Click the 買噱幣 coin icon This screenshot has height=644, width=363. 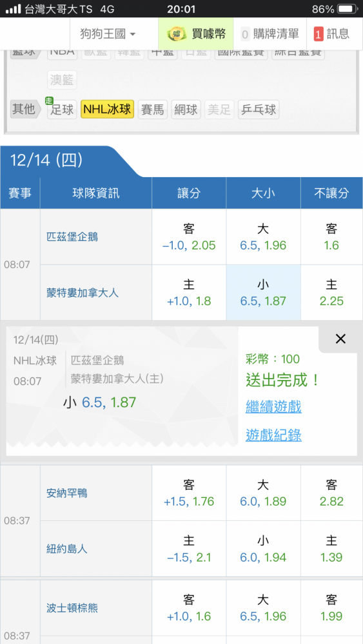click(x=177, y=34)
